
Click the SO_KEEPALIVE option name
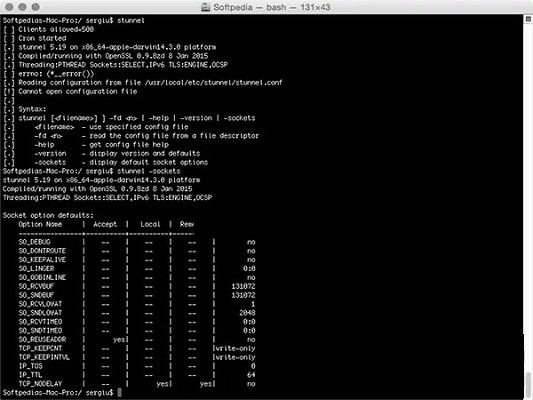[x=42, y=259]
